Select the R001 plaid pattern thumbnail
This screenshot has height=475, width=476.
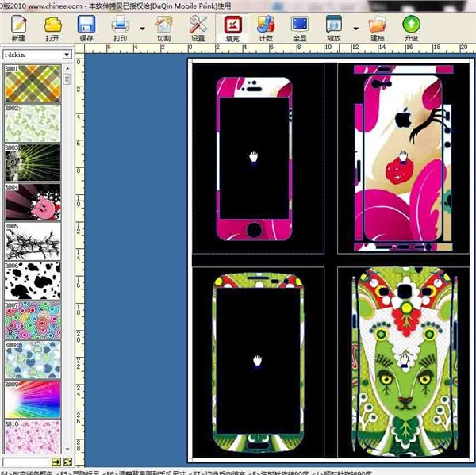click(33, 83)
